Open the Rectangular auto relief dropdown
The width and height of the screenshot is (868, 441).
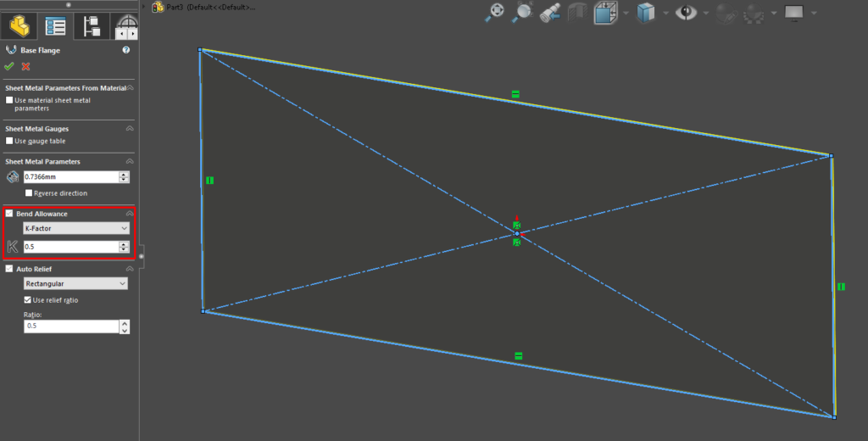coord(75,283)
